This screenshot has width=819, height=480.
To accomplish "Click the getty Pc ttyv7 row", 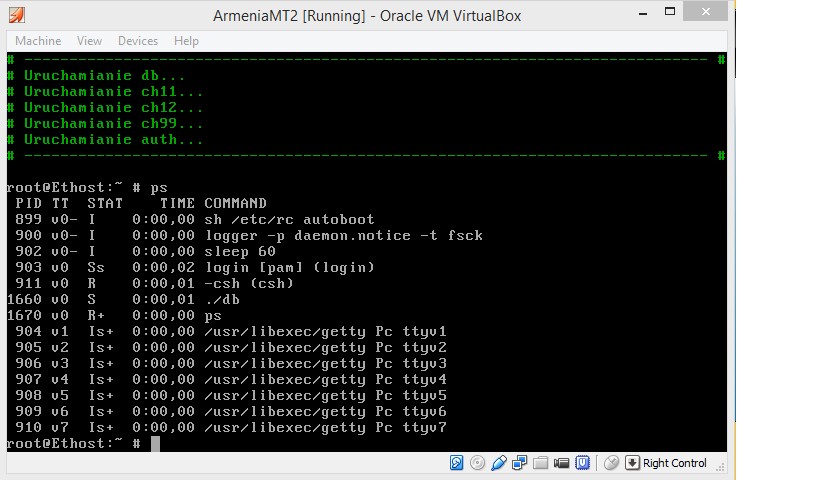I will point(230,428).
